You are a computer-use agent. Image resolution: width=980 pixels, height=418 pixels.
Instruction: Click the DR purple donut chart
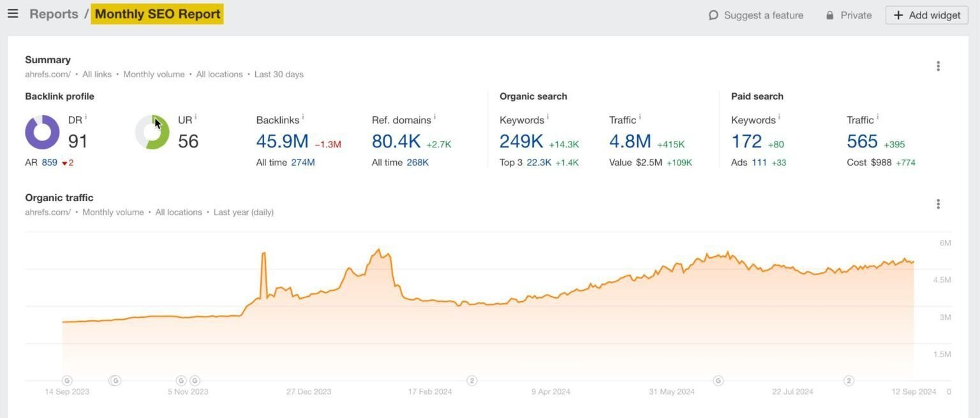click(x=42, y=132)
